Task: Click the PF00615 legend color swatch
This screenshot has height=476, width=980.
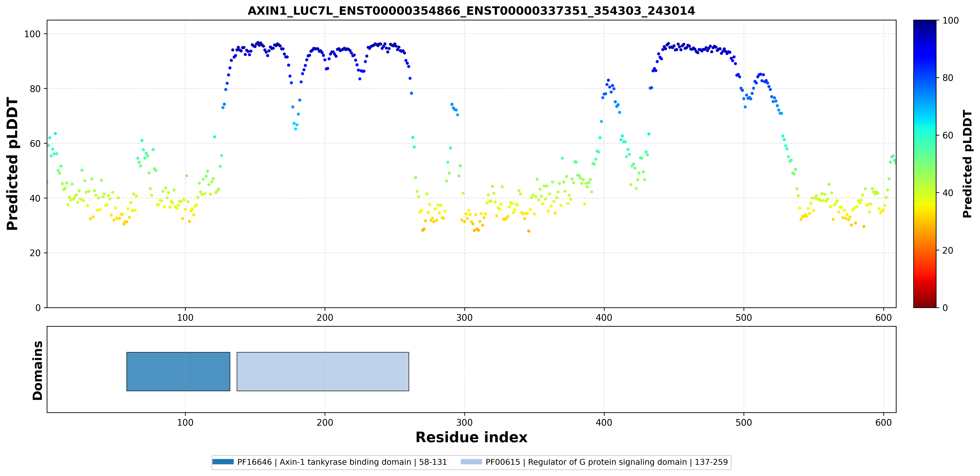Action: pos(471,462)
